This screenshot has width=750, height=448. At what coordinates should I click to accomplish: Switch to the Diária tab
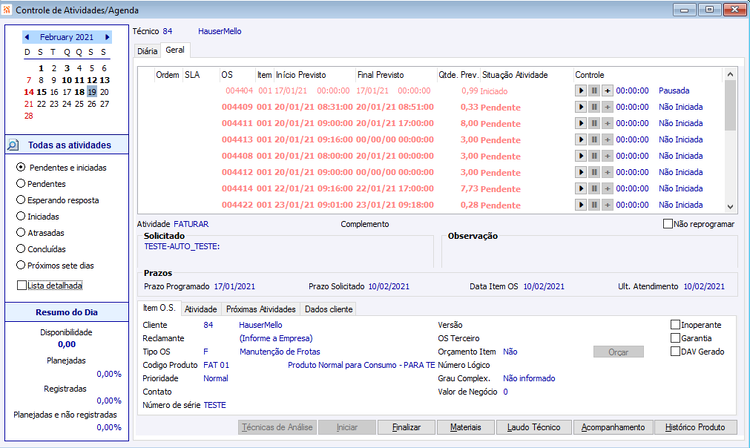pyautogui.click(x=147, y=51)
